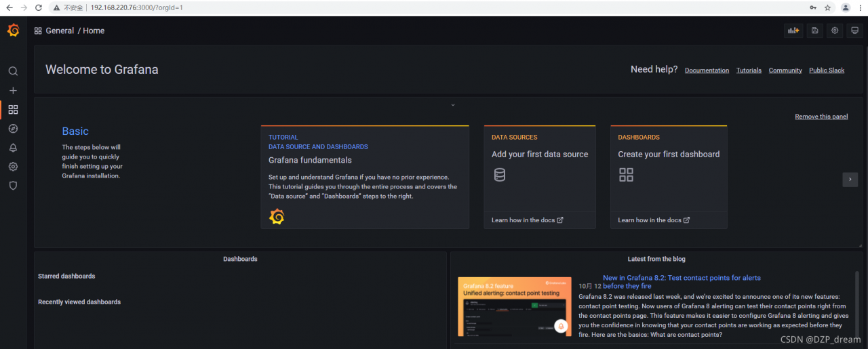This screenshot has width=868, height=349.
Task: Open the Public Slack link
Action: click(827, 70)
